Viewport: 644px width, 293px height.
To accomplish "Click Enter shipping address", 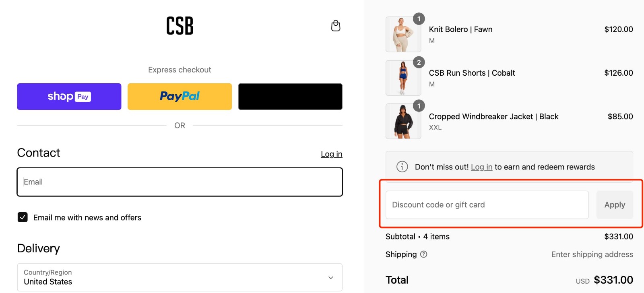I will pyautogui.click(x=592, y=254).
